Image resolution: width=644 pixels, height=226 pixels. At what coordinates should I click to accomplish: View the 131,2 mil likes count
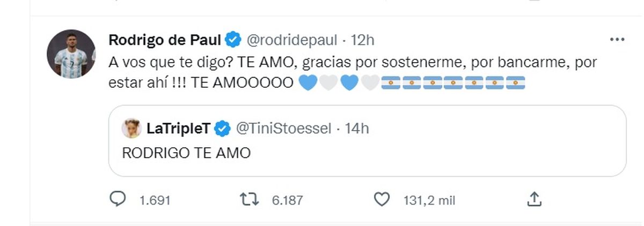click(429, 200)
